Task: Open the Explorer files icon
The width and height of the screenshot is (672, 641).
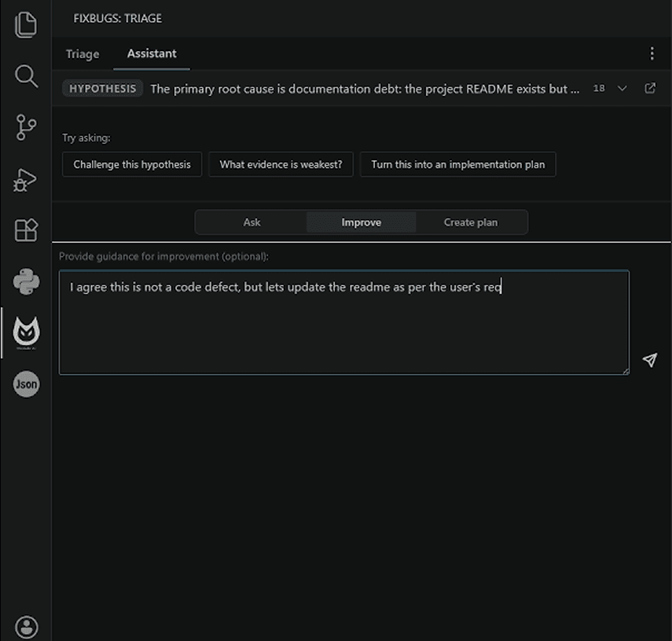Action: 26,25
